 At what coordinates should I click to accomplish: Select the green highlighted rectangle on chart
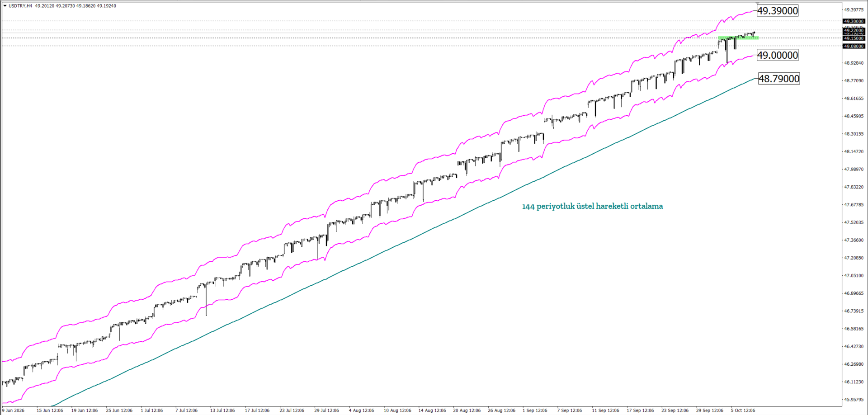pyautogui.click(x=738, y=38)
